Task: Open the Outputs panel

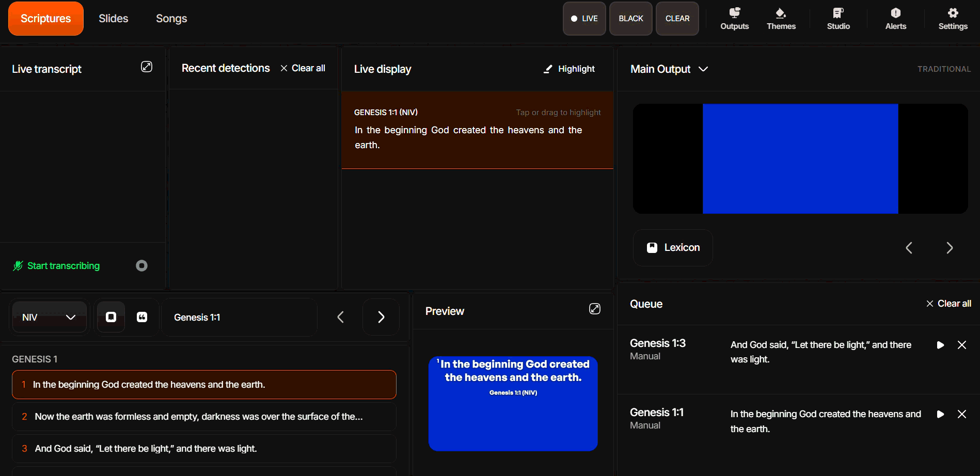Action: 734,19
